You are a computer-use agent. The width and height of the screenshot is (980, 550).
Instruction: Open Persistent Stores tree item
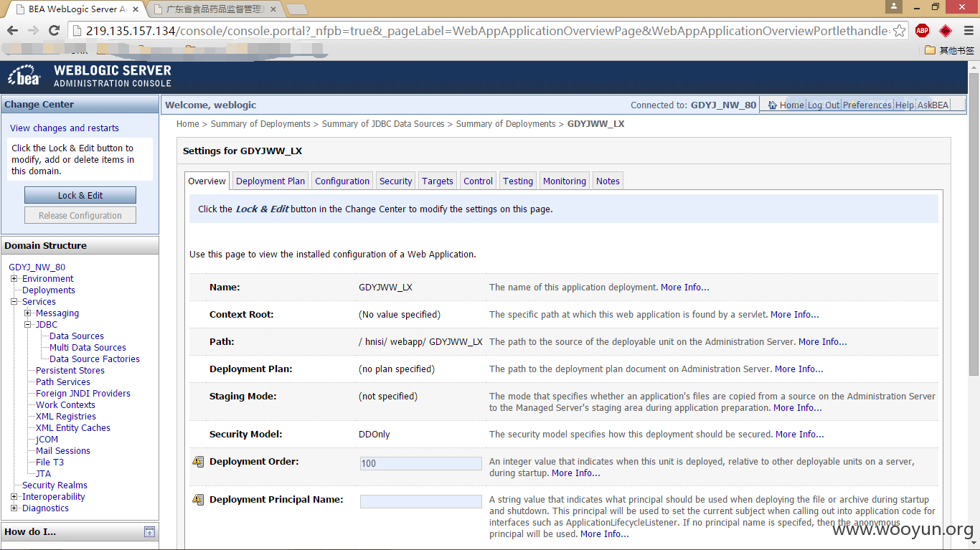tap(70, 371)
